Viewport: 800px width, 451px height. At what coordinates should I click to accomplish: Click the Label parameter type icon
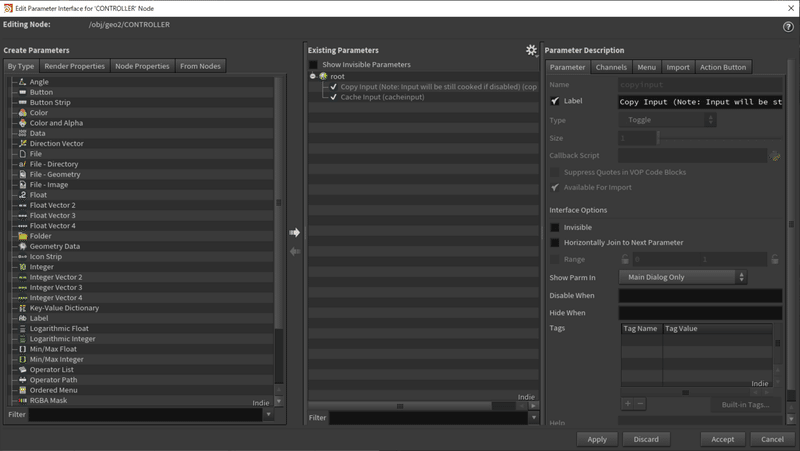tap(22, 318)
